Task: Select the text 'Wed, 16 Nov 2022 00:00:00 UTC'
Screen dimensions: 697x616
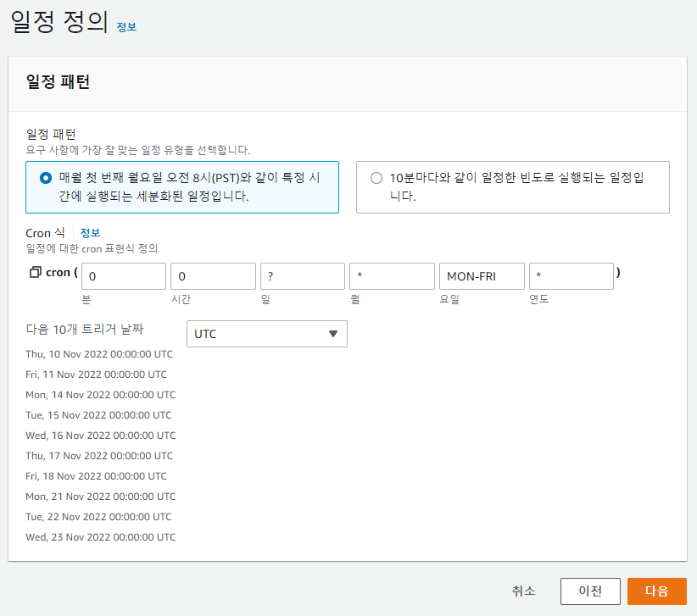Action: [x=100, y=436]
